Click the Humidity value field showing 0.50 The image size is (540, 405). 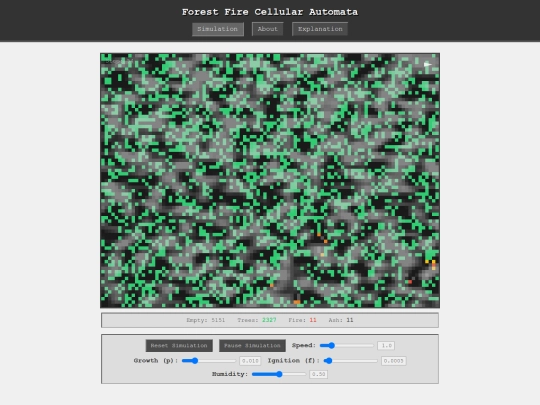click(318, 374)
